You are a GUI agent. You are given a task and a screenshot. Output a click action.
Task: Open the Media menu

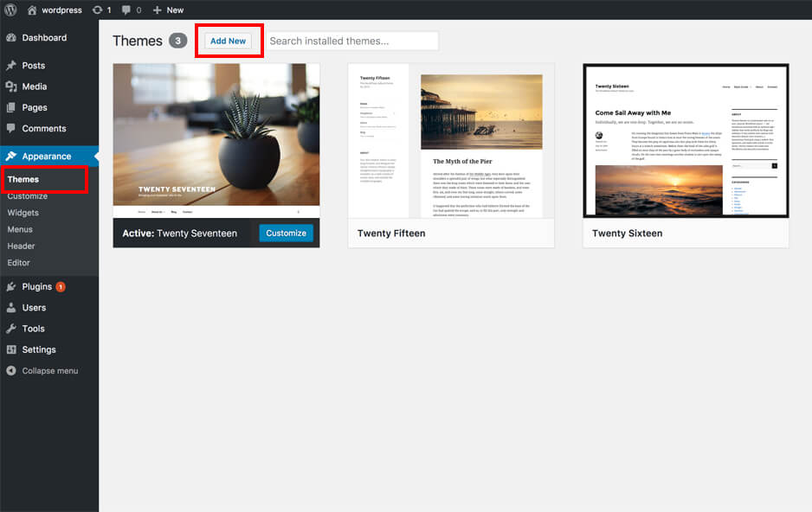[34, 86]
